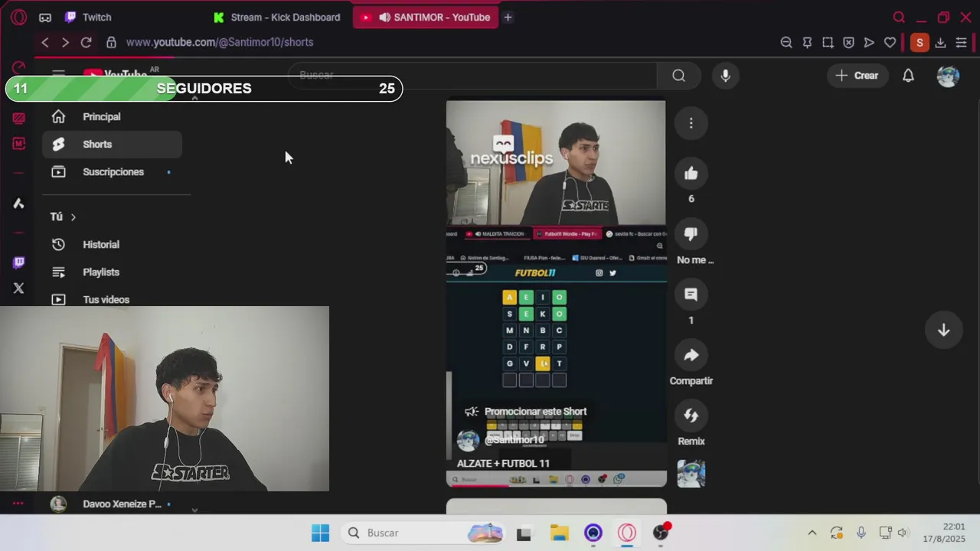Show hidden system tray icons
Screen dimensions: 980x551
coord(812,533)
